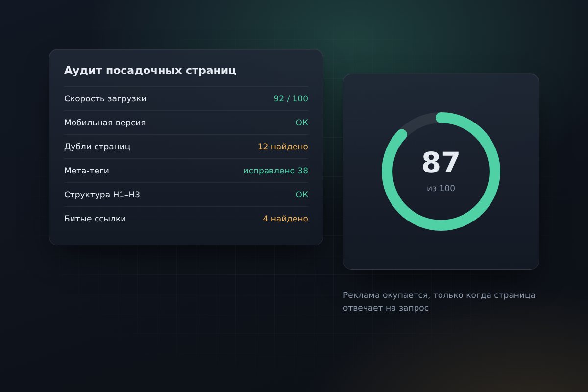The height and width of the screenshot is (392, 588).
Task: Click the OK status for Структура H1–H3
Action: (302, 195)
